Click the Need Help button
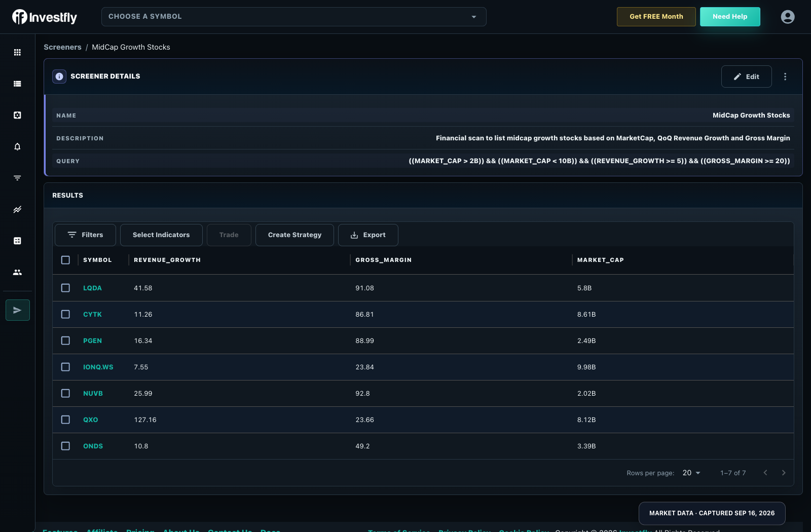811x532 pixels. click(x=730, y=17)
